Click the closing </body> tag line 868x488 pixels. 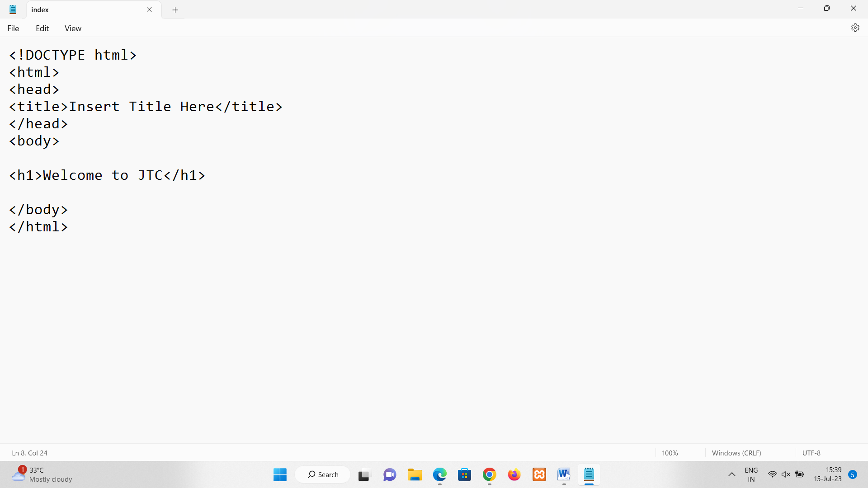click(x=38, y=210)
